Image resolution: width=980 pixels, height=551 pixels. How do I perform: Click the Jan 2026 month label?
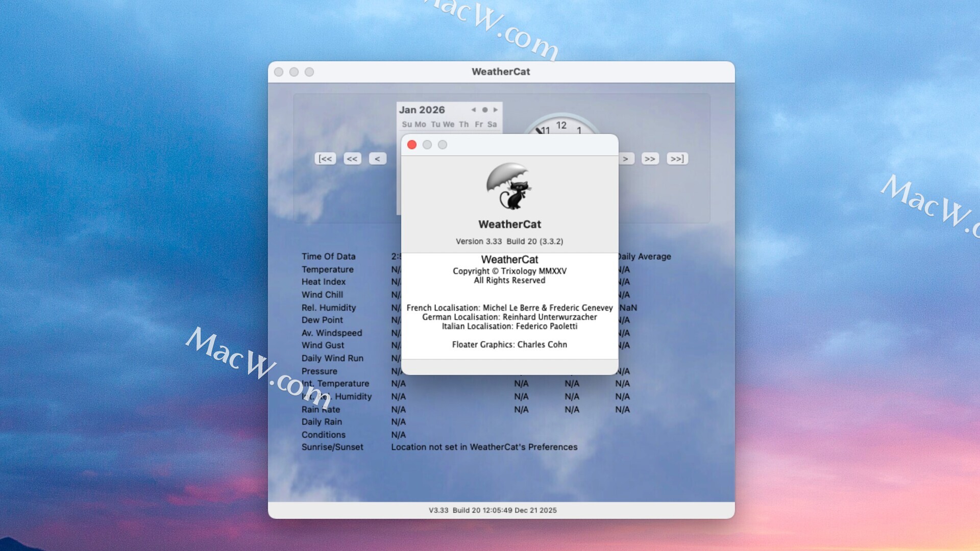[422, 110]
